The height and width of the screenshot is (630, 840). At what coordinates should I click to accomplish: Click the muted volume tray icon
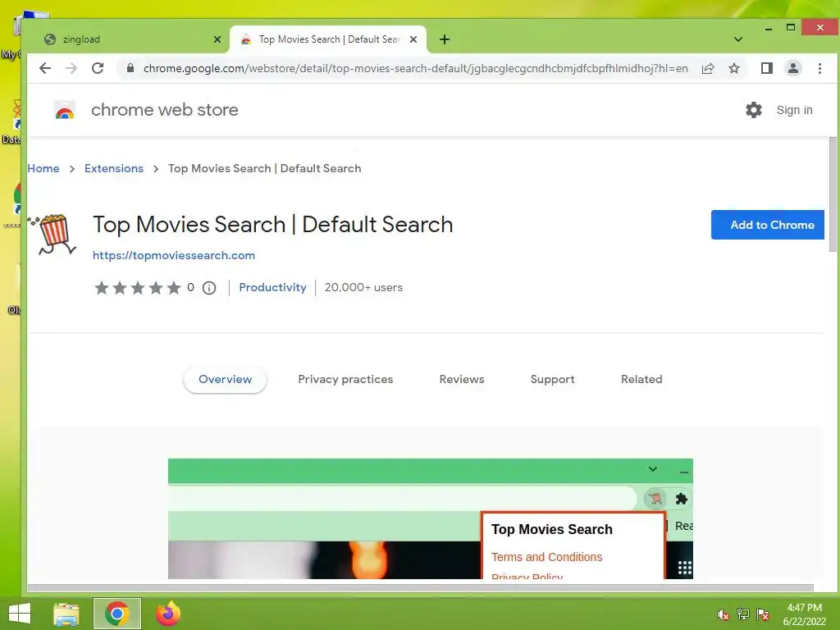[x=723, y=614]
